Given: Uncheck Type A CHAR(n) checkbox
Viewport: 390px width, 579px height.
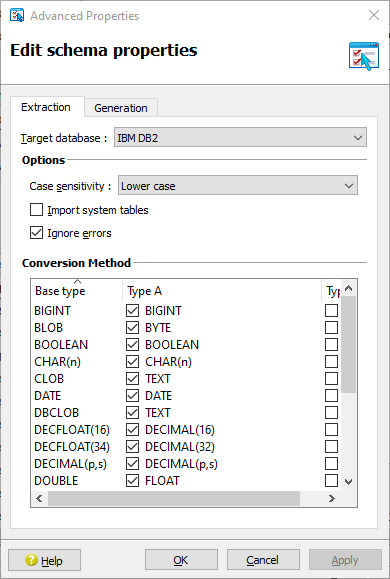Looking at the screenshot, I should [132, 362].
